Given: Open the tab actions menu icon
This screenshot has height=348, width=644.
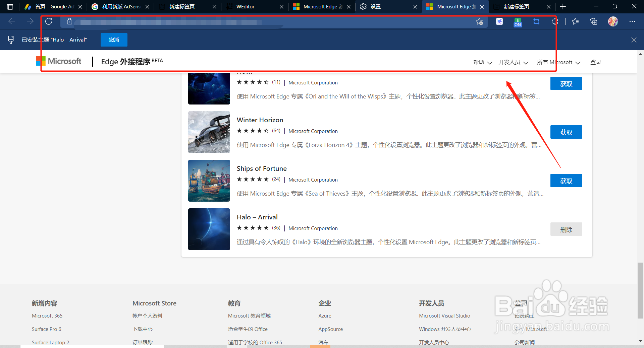Looking at the screenshot, I should coord(10,7).
